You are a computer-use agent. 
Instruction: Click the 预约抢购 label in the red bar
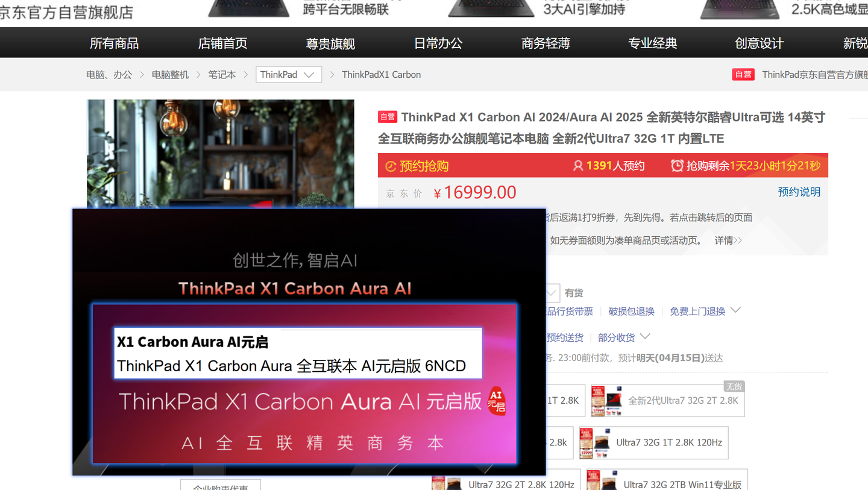(424, 166)
